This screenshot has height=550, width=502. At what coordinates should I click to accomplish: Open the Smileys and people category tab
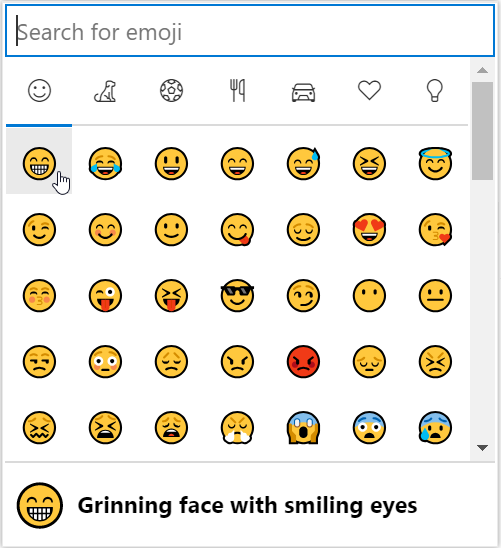[x=39, y=91]
